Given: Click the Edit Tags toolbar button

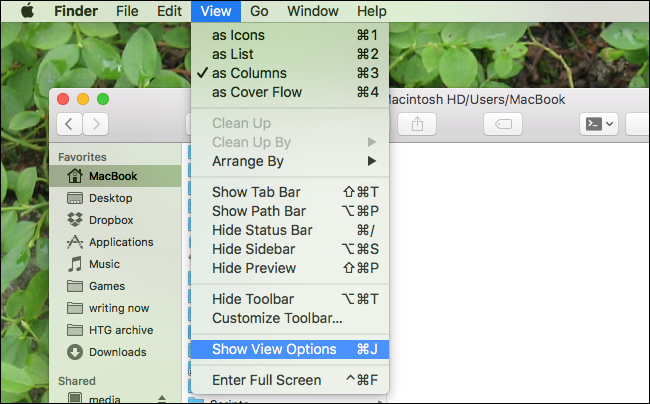Looking at the screenshot, I should click(x=503, y=124).
